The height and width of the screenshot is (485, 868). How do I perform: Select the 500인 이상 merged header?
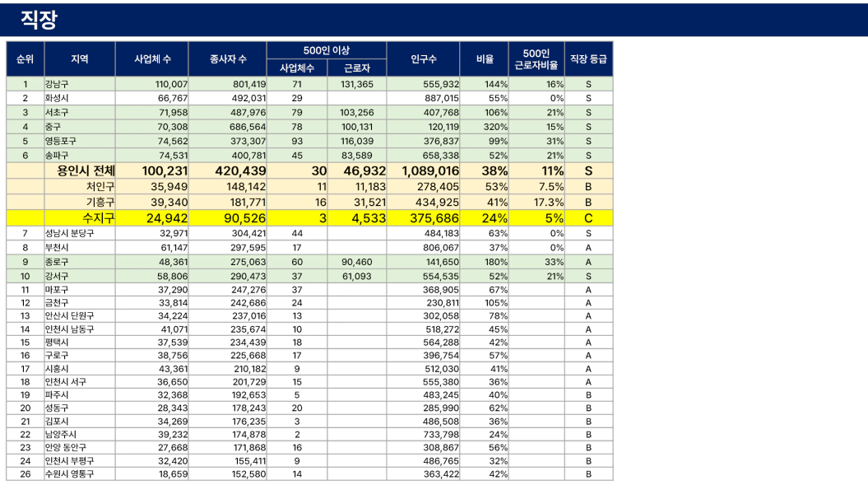(x=327, y=50)
